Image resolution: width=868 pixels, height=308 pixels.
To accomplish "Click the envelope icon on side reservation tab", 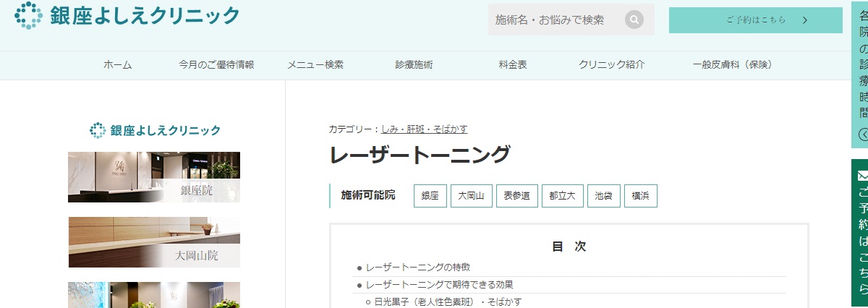I will [862, 176].
